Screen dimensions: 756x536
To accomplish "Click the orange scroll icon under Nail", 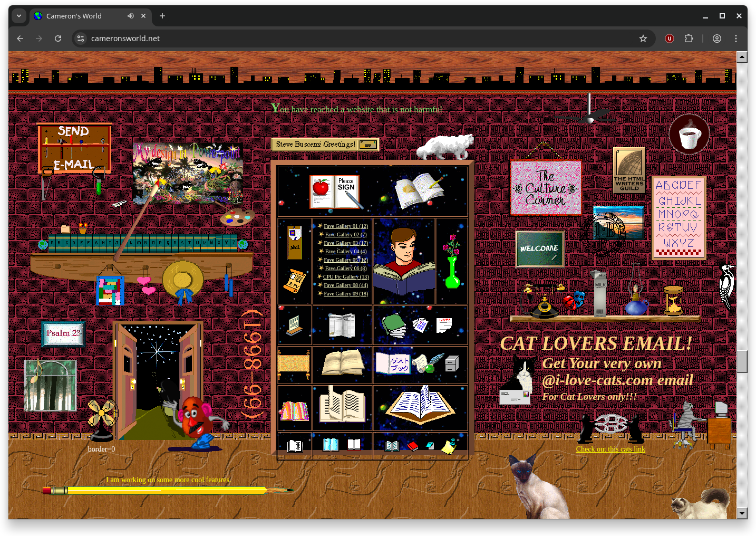I will pyautogui.click(x=294, y=281).
